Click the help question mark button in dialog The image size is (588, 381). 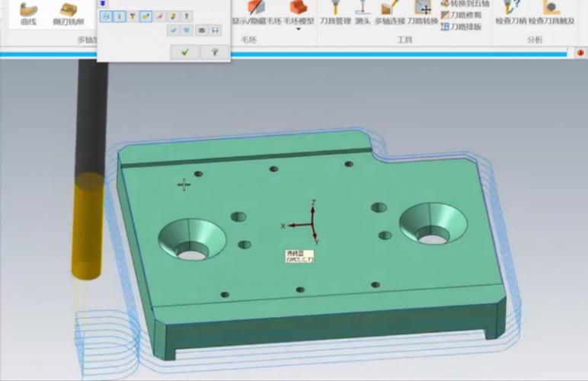coord(215,52)
